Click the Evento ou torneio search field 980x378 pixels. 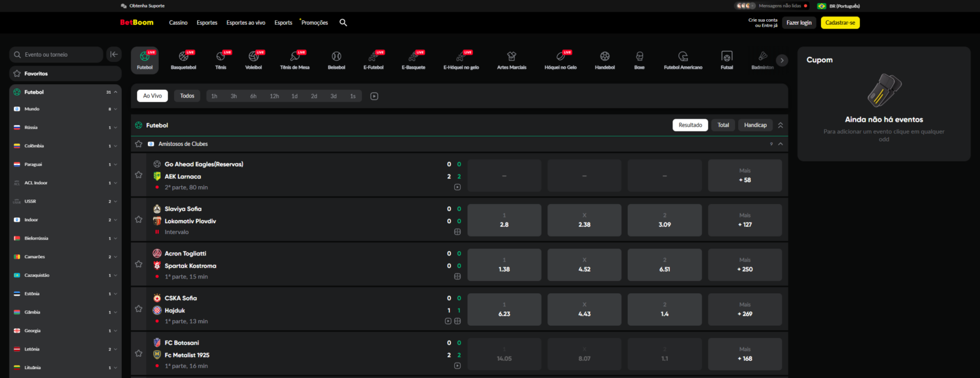pos(56,54)
